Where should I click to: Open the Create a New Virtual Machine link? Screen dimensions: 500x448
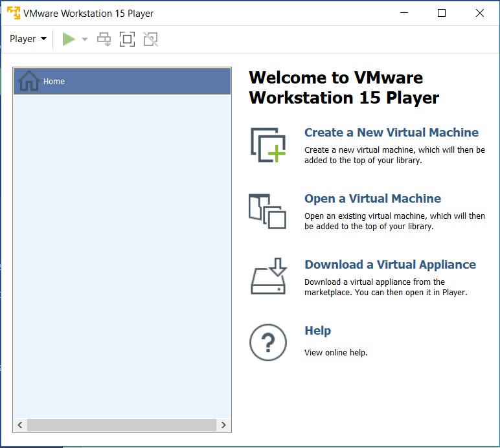(391, 133)
